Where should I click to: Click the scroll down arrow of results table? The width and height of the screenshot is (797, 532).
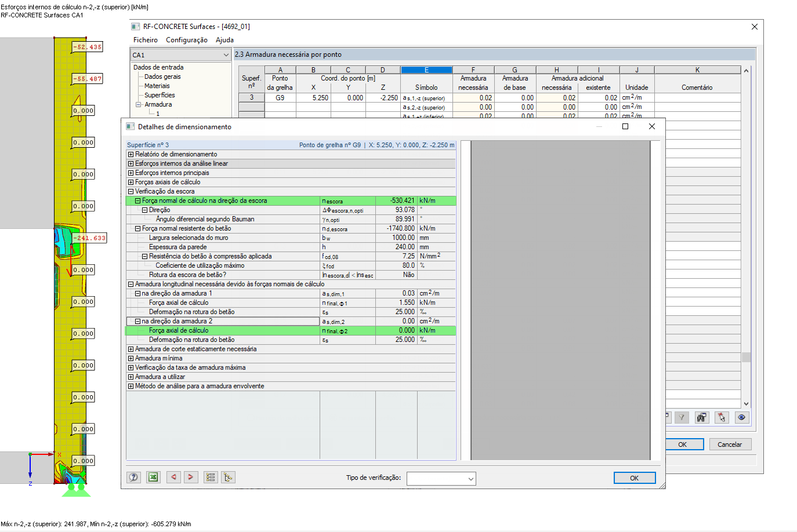pyautogui.click(x=747, y=404)
